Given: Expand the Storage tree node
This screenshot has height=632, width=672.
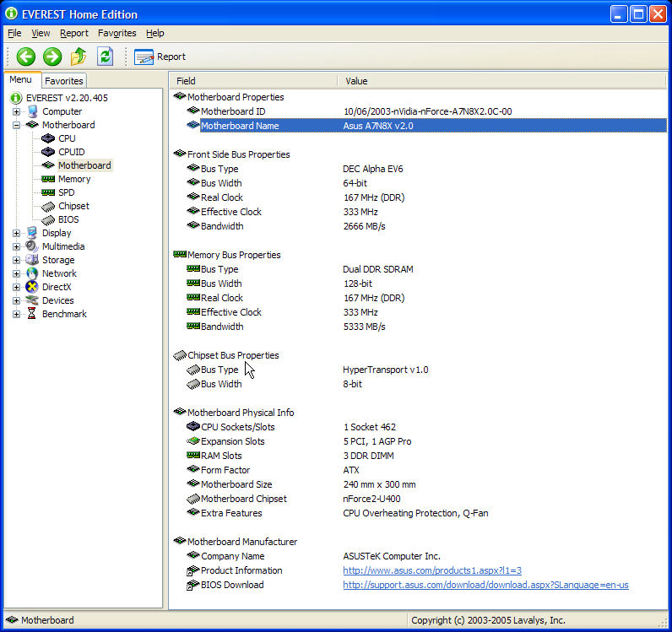Looking at the screenshot, I should [x=16, y=260].
